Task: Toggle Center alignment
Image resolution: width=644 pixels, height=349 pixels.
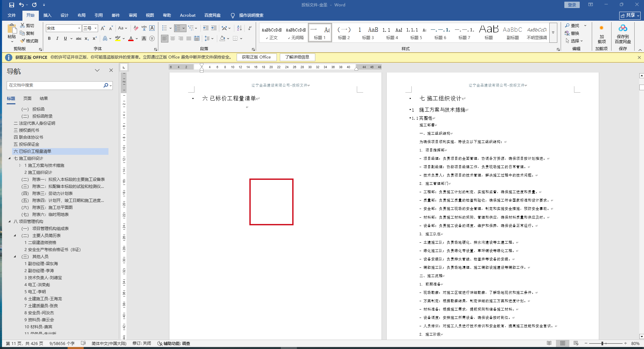Action: pyautogui.click(x=173, y=38)
